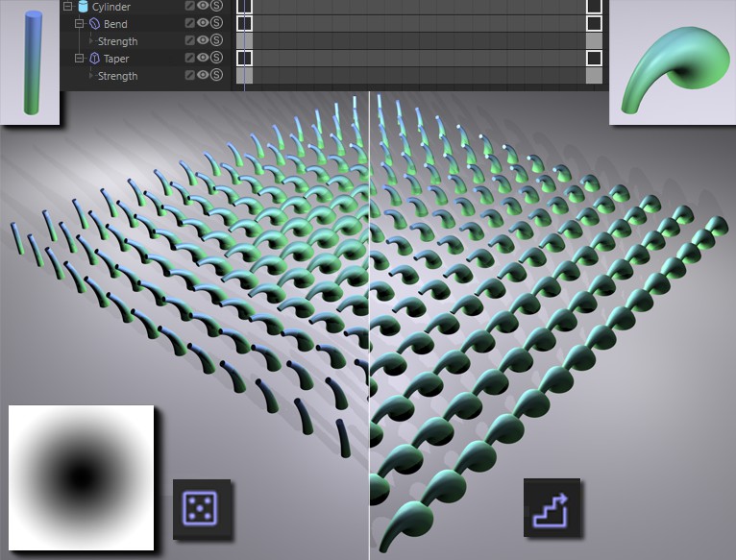Click the bent tapered horn thumbnail
This screenshot has width=736, height=560.
tap(673, 62)
